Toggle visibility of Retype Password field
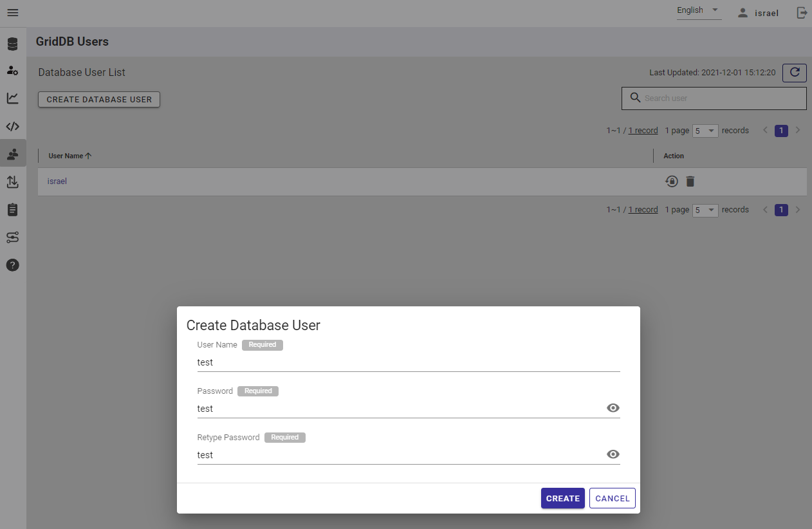The image size is (812, 529). coord(613,454)
